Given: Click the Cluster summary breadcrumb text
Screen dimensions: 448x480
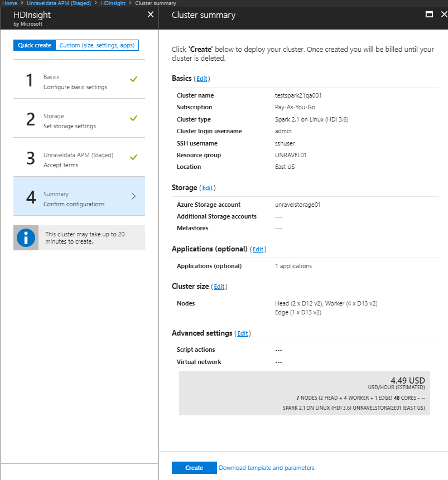Looking at the screenshot, I should 156,3.
